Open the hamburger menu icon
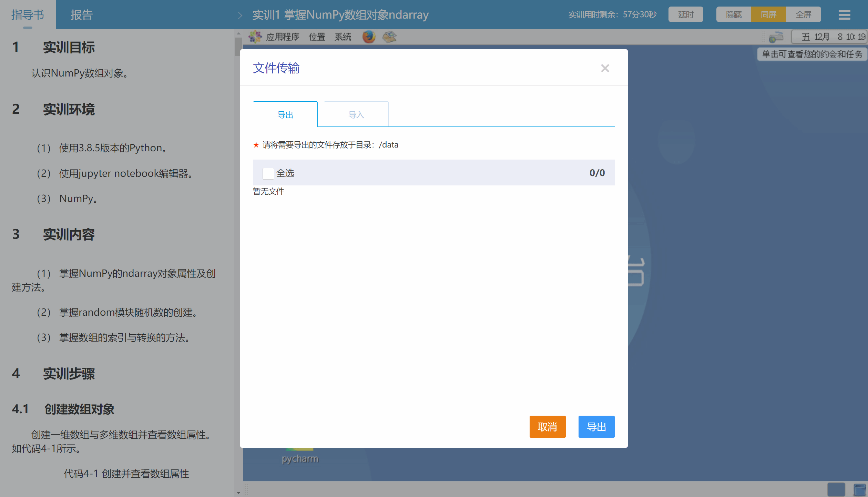The height and width of the screenshot is (497, 868). (844, 15)
